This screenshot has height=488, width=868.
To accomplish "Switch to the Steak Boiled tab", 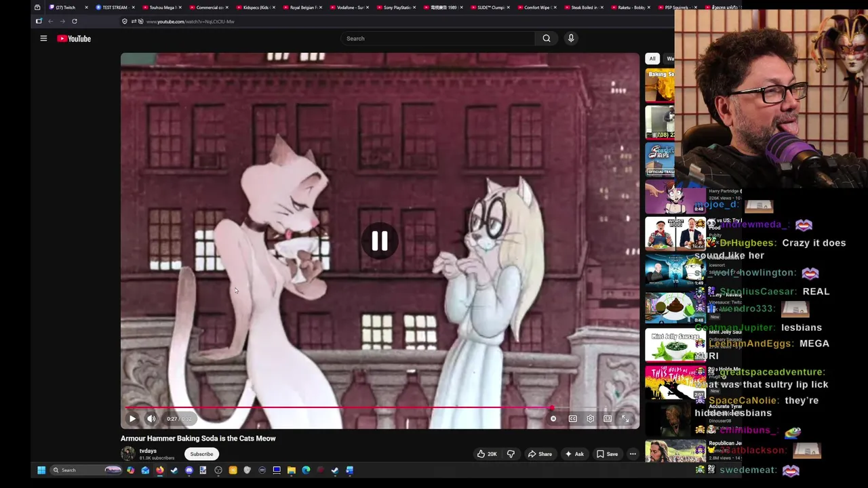I will [x=584, y=7].
